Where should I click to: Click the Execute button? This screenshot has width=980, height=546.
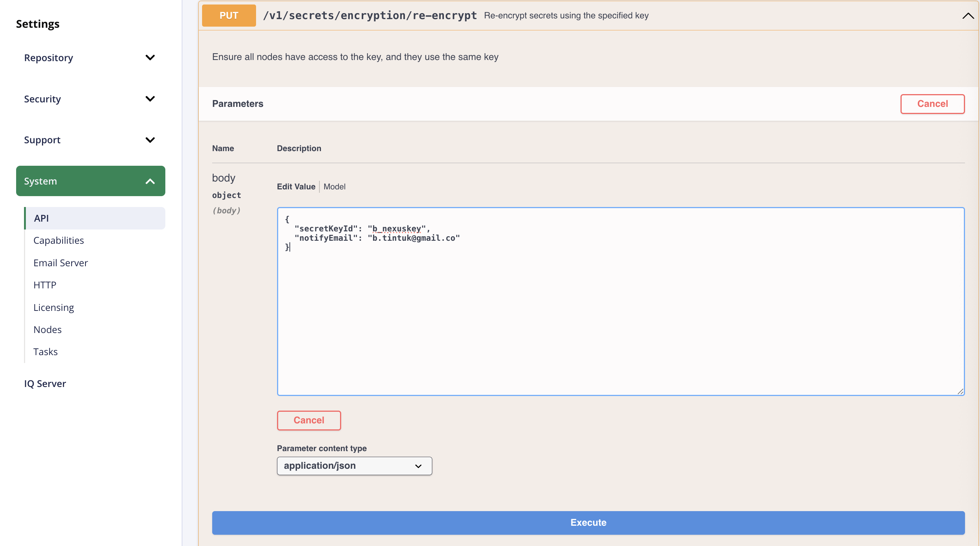tap(588, 522)
